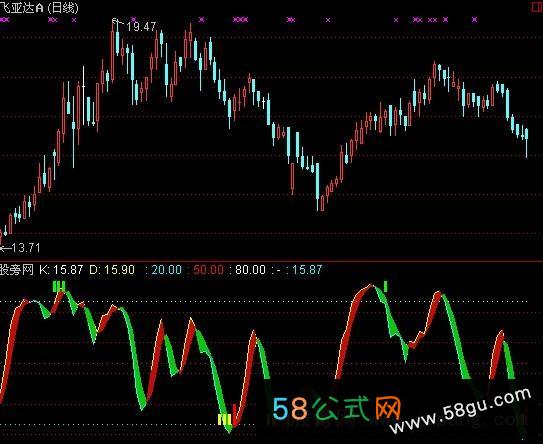This screenshot has height=444, width=543.
Task: Click the purple marker cluster at the top-left edge
Action: tap(5, 20)
